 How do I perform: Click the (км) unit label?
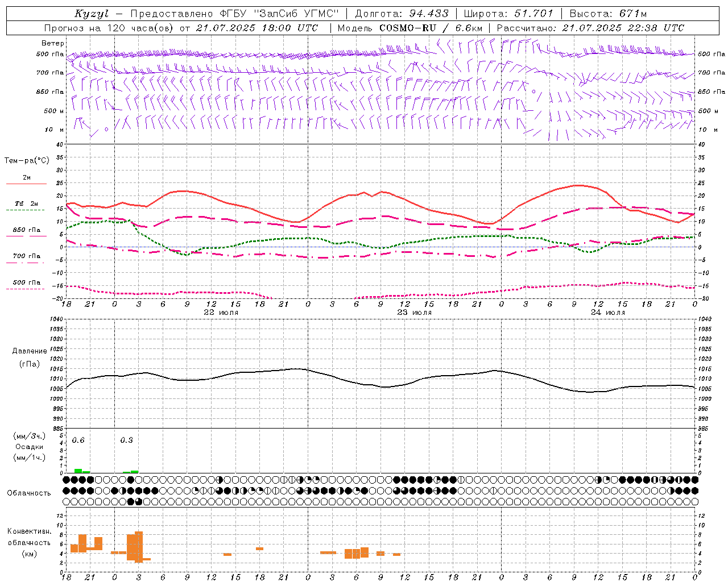click(x=30, y=554)
